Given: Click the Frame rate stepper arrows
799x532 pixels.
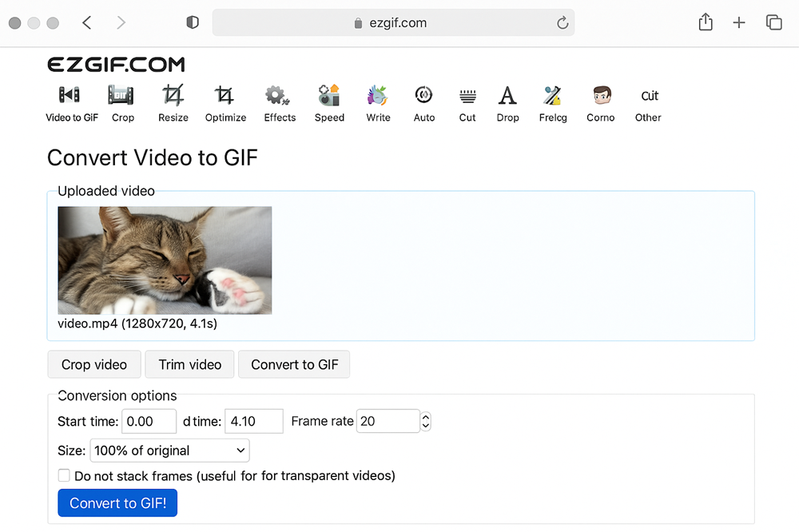Looking at the screenshot, I should point(425,421).
